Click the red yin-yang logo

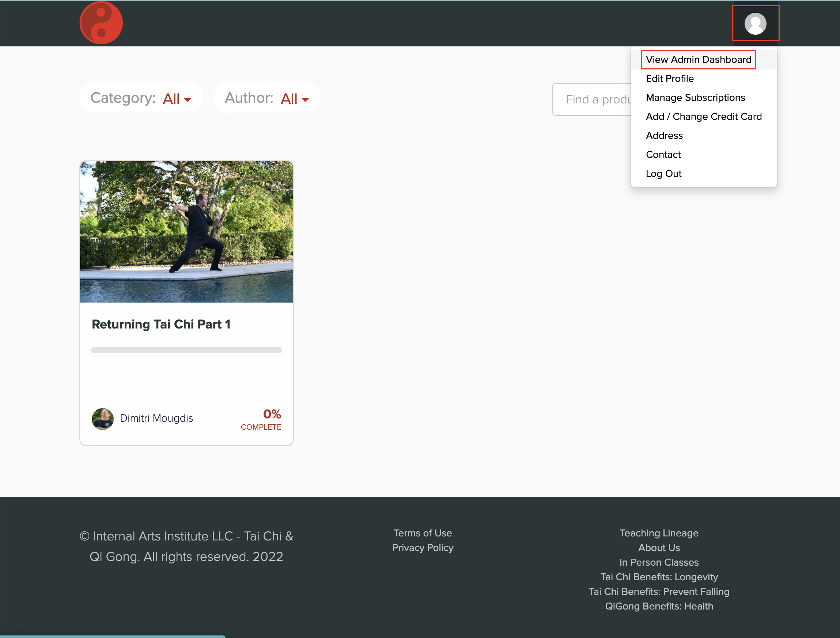101,23
